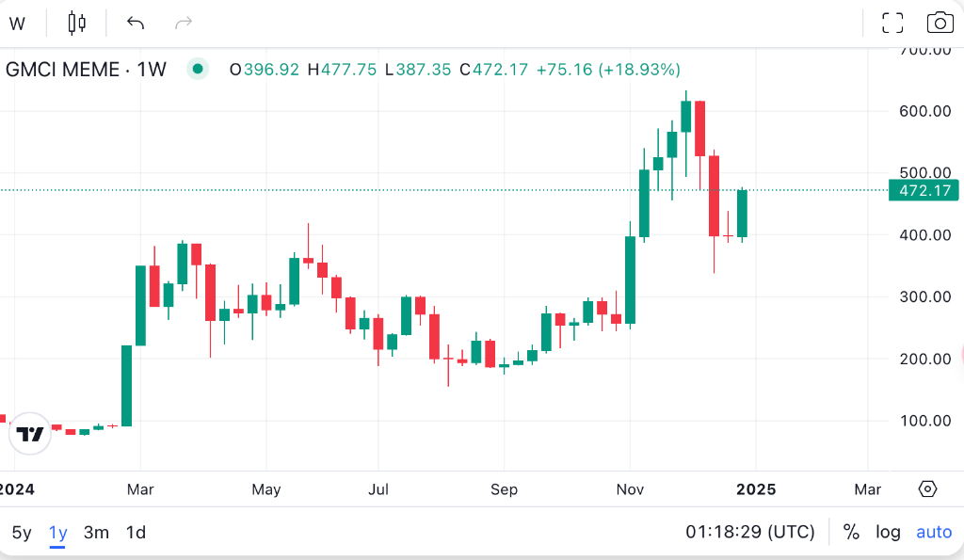Open chart settings hexagon icon
Screen dimensions: 964x560
pos(927,489)
